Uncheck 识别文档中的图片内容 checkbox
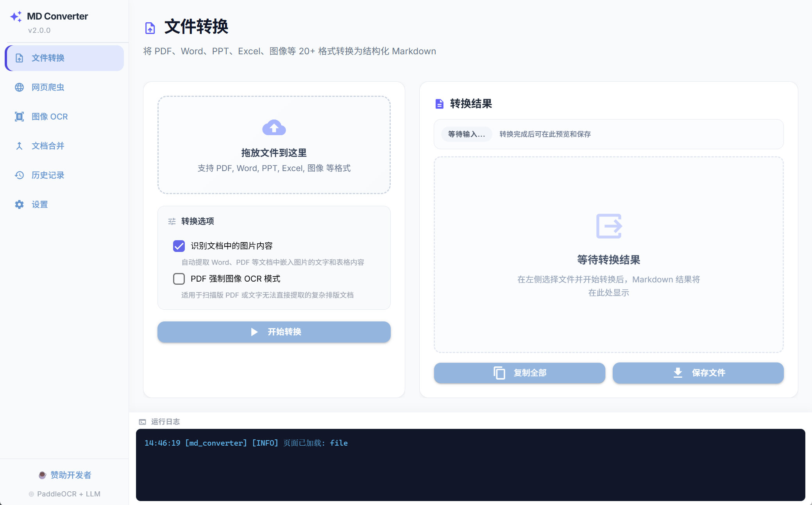Screen dimensions: 812x505 pos(179,246)
